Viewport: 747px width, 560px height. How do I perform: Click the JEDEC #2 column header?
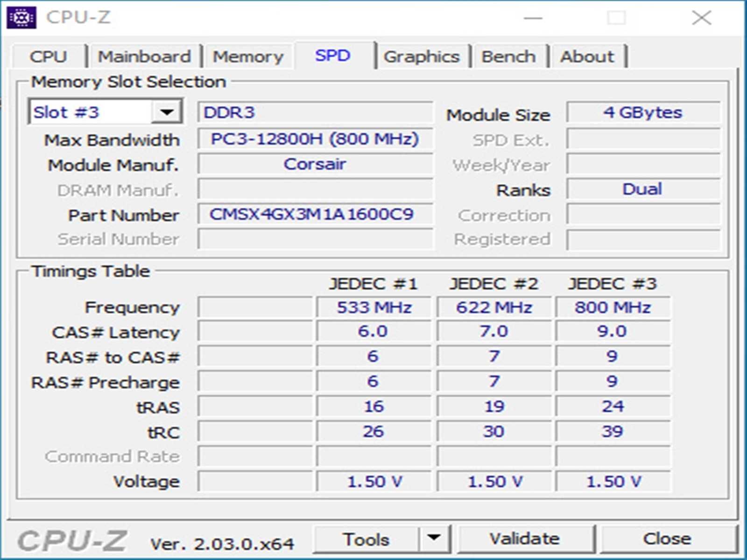pos(493,284)
